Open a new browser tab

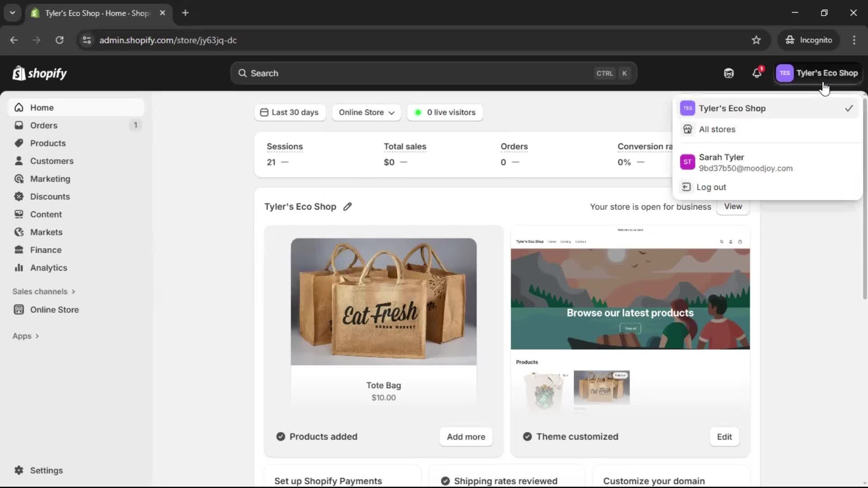coord(185,13)
